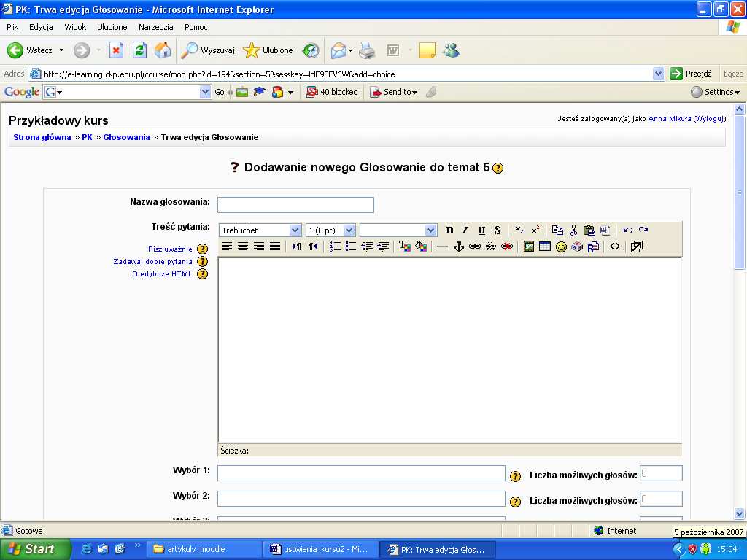Expand the address bar URL history dropdown

click(x=659, y=74)
